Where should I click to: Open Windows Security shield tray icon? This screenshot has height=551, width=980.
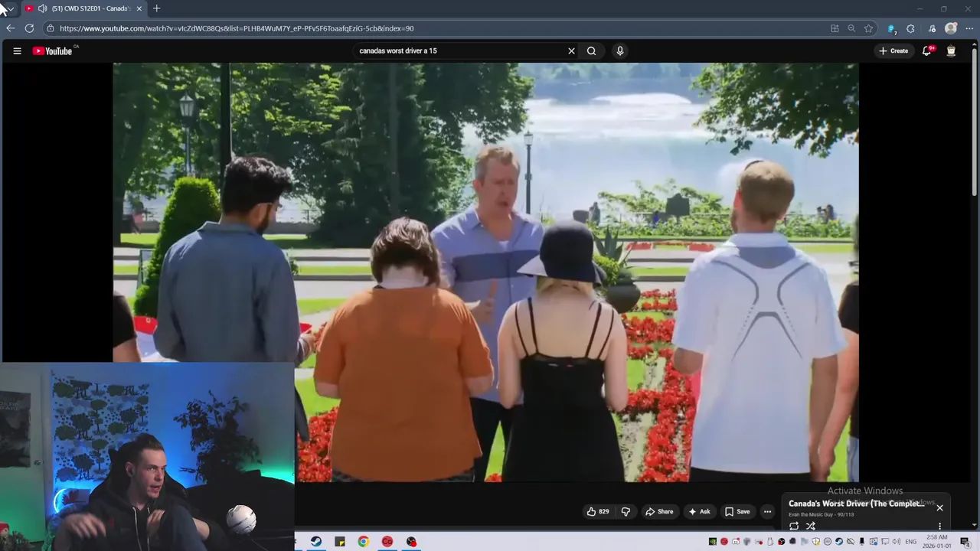816,542
